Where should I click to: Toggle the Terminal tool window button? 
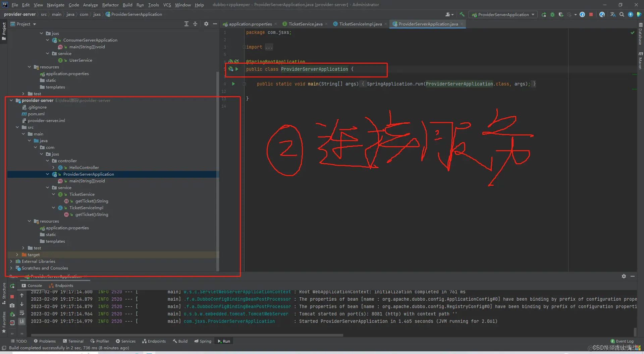[x=73, y=341]
